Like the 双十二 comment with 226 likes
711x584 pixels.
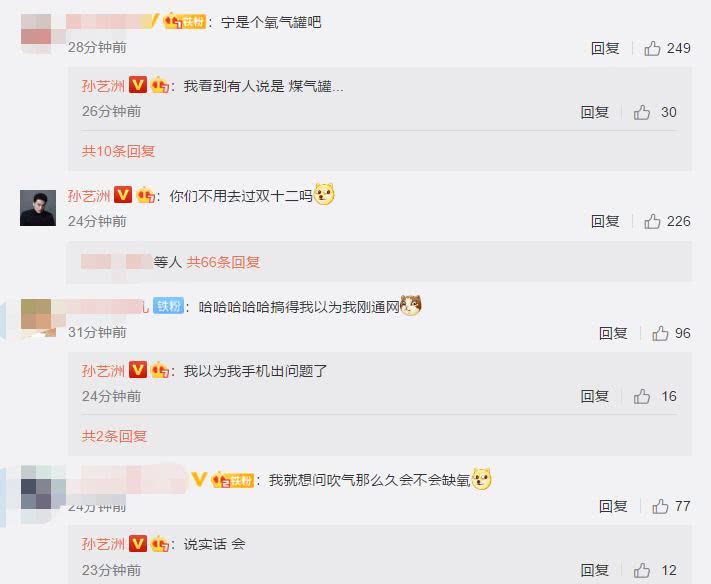[x=652, y=221]
